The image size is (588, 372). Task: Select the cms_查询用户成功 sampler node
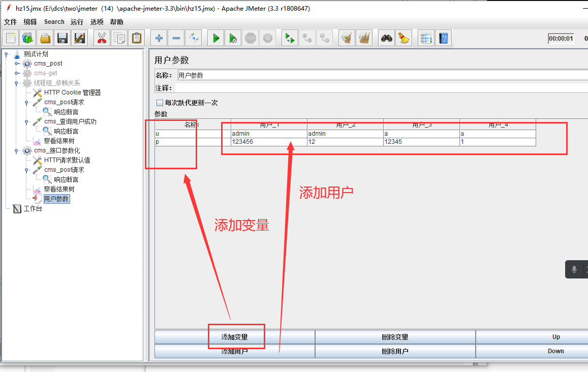[70, 121]
